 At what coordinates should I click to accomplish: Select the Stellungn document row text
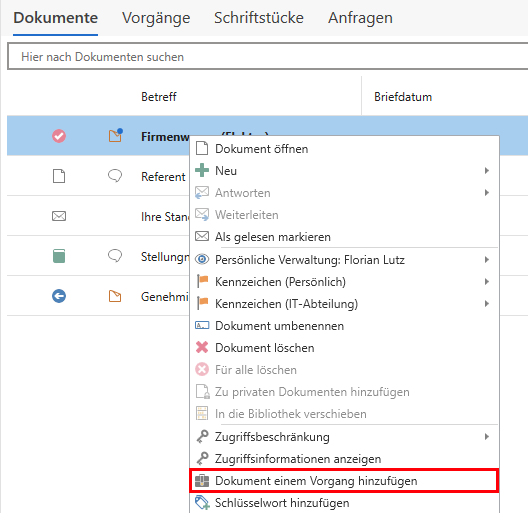pyautogui.click(x=165, y=257)
